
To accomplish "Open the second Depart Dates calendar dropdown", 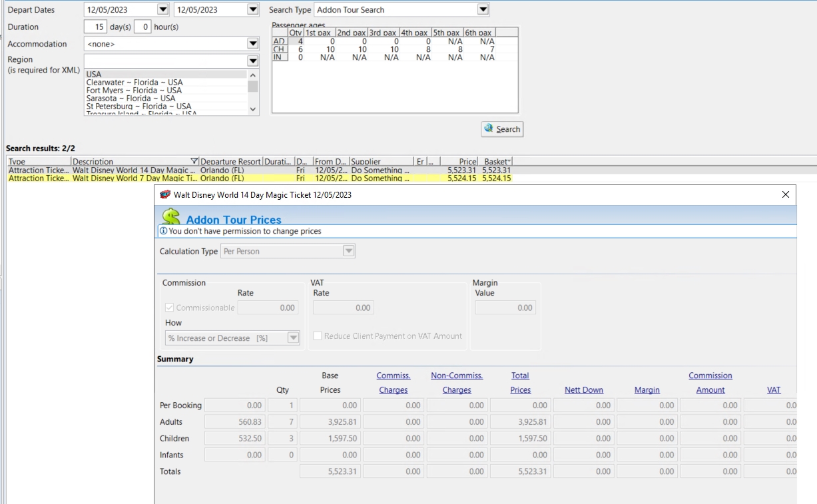I will tap(252, 10).
